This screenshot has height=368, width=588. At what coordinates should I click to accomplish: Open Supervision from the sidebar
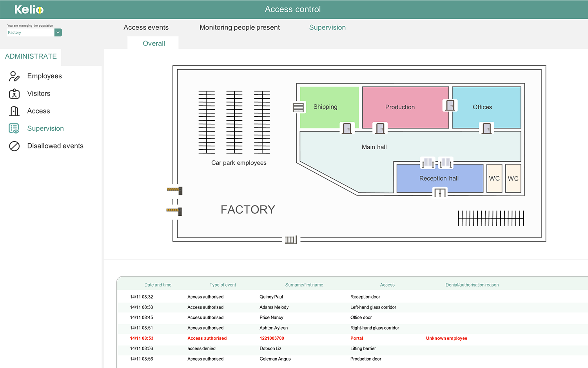tap(45, 128)
